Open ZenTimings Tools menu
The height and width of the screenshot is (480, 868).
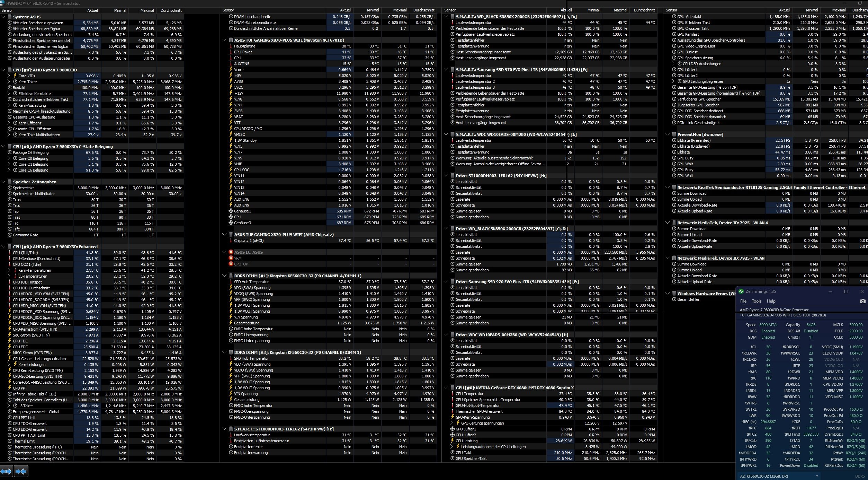(757, 301)
